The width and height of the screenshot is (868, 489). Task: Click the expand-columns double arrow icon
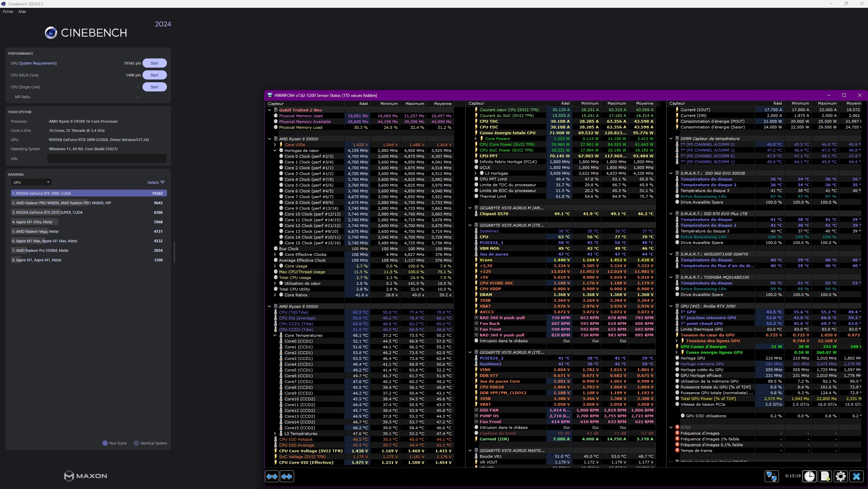(x=272, y=476)
